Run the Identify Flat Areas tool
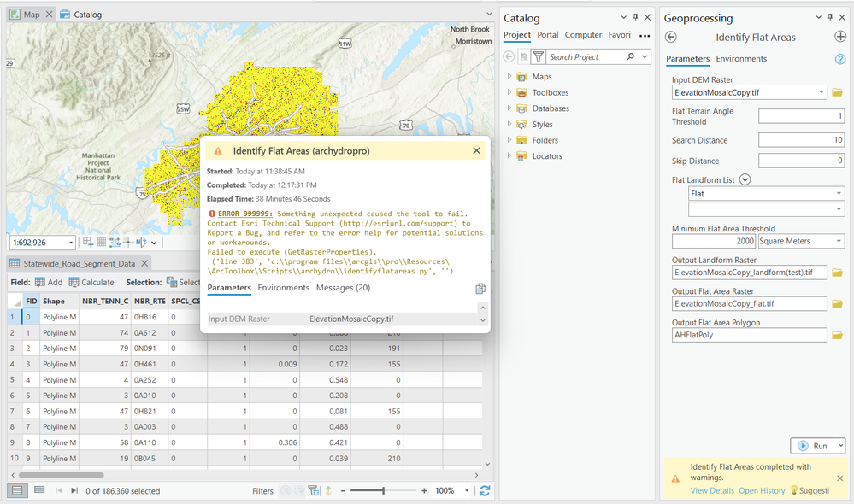This screenshot has height=504, width=854. 813,445
